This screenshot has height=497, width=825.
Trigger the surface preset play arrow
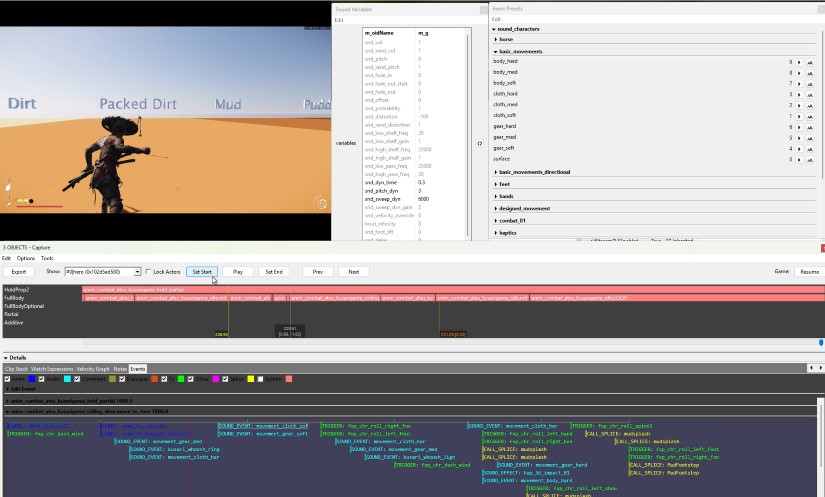799,159
